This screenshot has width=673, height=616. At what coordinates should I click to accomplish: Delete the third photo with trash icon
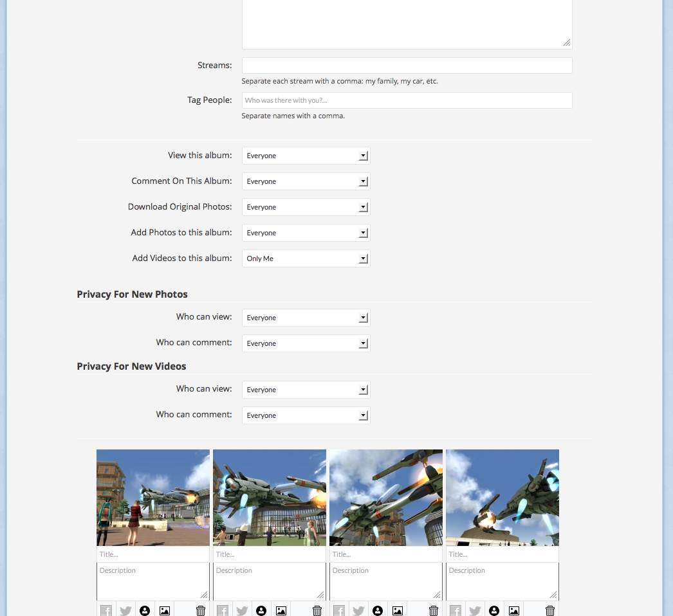click(x=434, y=610)
